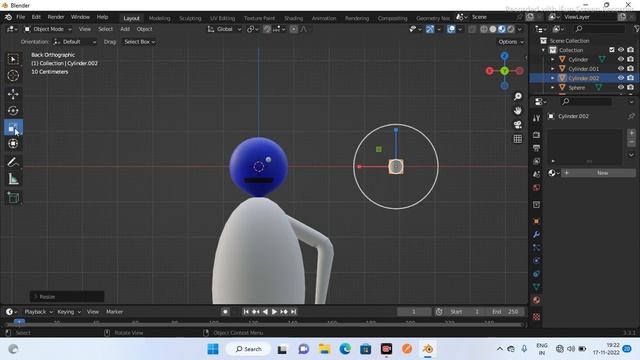Toggle viewport overlays button
640x360 pixels.
451,29
